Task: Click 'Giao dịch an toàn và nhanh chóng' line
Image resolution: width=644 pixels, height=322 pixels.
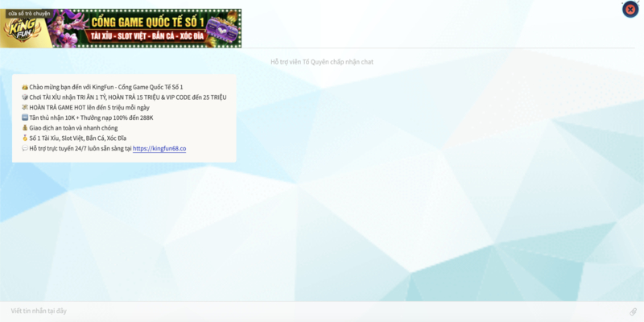Action: (x=69, y=128)
